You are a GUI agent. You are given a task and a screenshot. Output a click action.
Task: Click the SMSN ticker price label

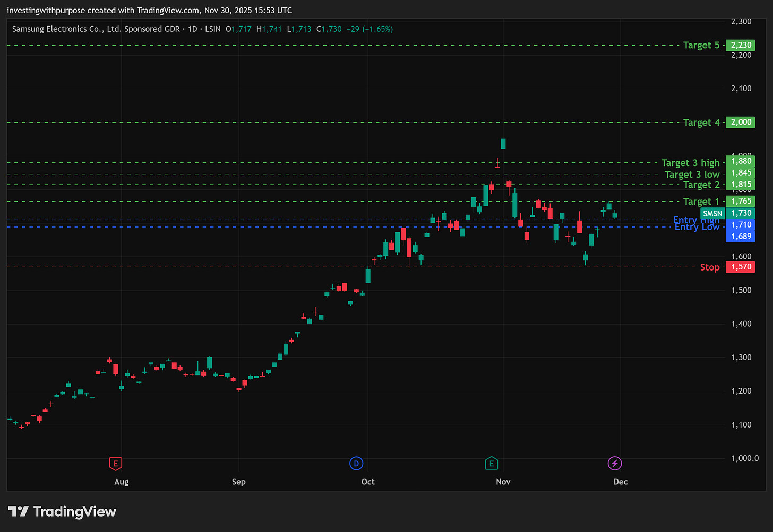[712, 213]
